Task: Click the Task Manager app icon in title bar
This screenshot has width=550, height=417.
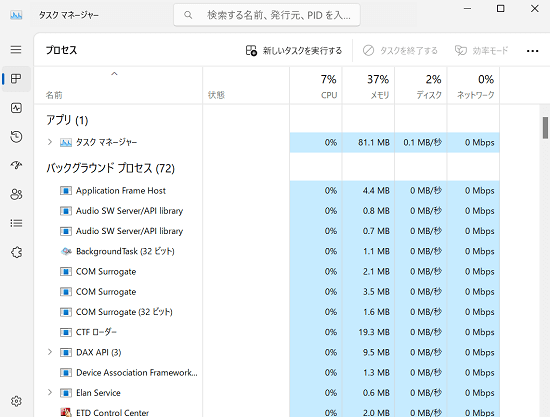Action: tap(16, 15)
